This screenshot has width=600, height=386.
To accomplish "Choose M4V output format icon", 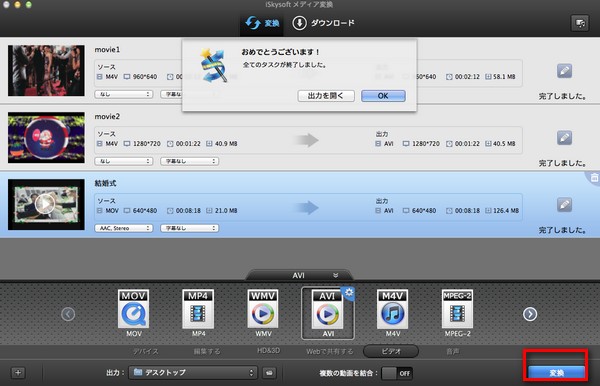I will pyautogui.click(x=393, y=313).
